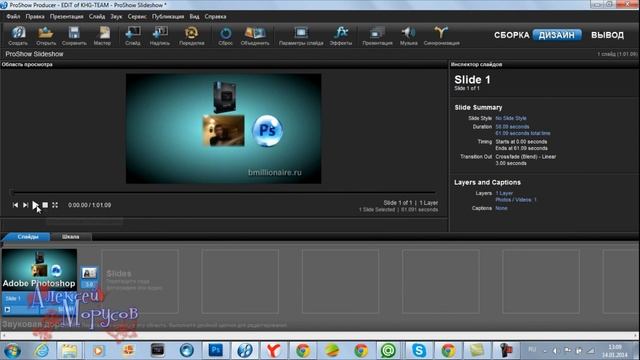Skip to next slide in preview
This screenshot has width=640, height=360.
click(25, 205)
